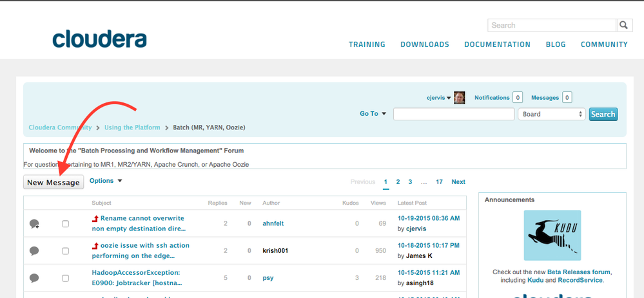Open the Kudu announcement image
Viewport: 644px width, 298px height.
(x=552, y=236)
